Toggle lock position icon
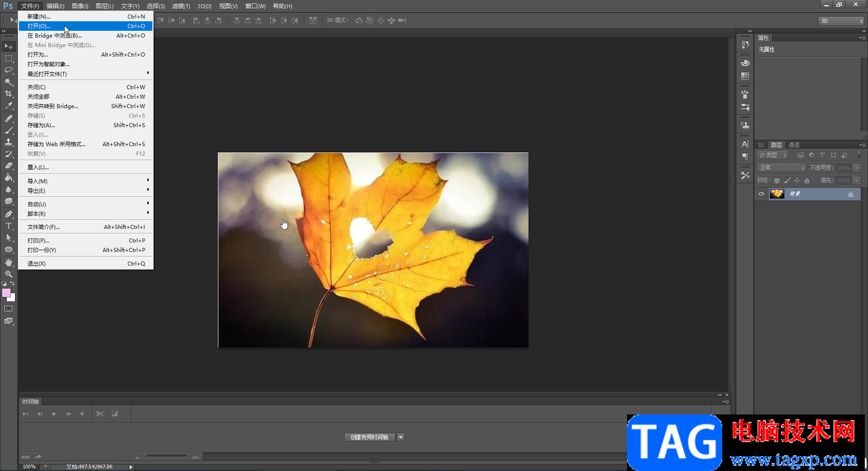868x471 pixels. (x=797, y=181)
